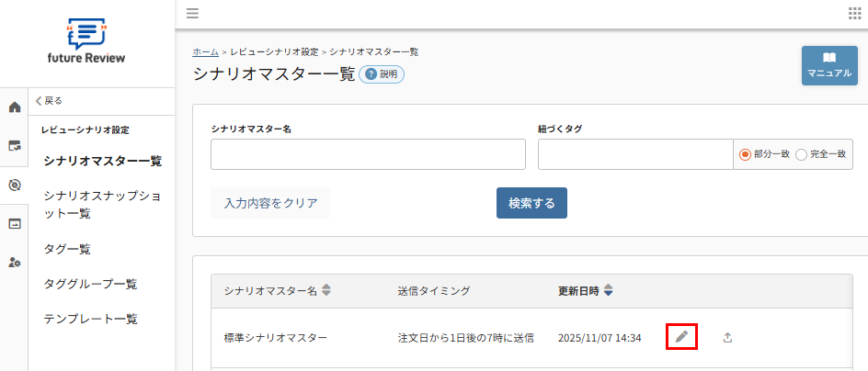Image resolution: width=868 pixels, height=371 pixels.
Task: Open タグ一覧 menu item
Action: [67, 249]
